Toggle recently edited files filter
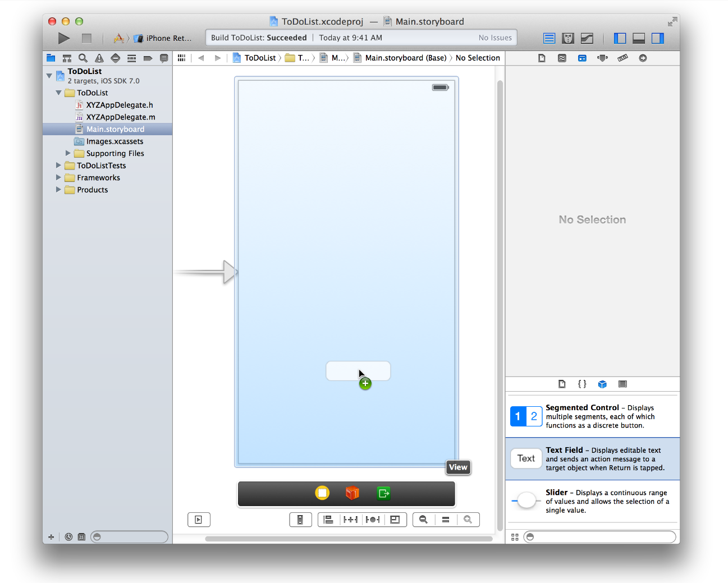Image resolution: width=728 pixels, height=583 pixels. 68,537
